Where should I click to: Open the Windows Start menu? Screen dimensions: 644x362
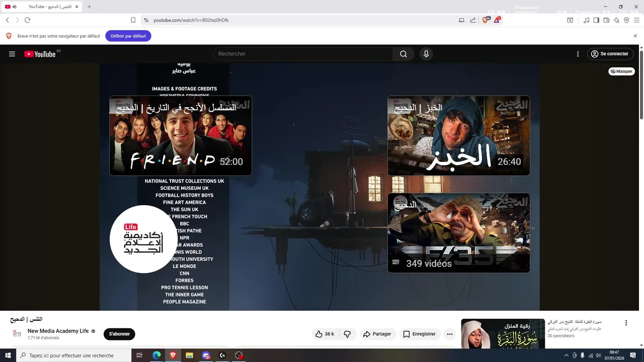click(x=8, y=355)
